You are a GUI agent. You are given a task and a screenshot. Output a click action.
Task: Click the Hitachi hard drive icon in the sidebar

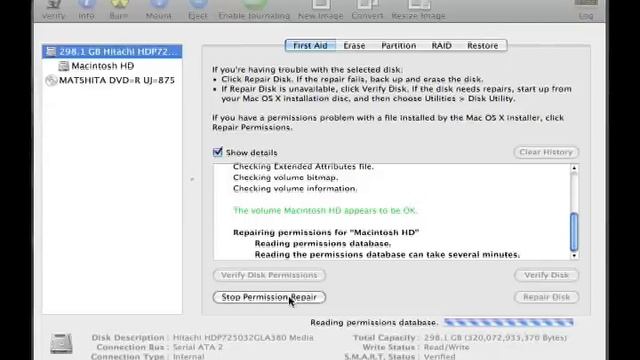point(51,51)
